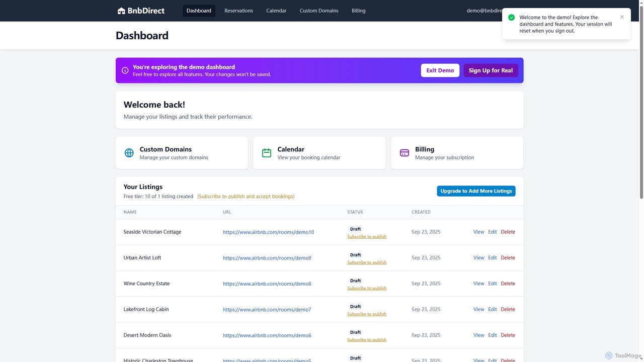Click the Urban Artist Loft name
The width and height of the screenshot is (644, 362).
point(142,257)
